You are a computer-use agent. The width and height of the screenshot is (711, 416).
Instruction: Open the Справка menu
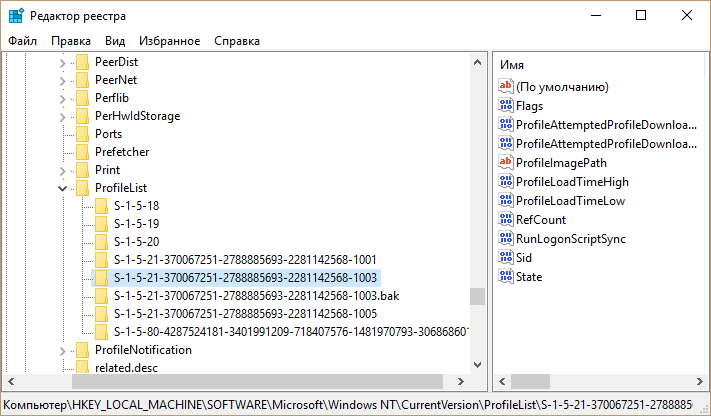pyautogui.click(x=237, y=41)
